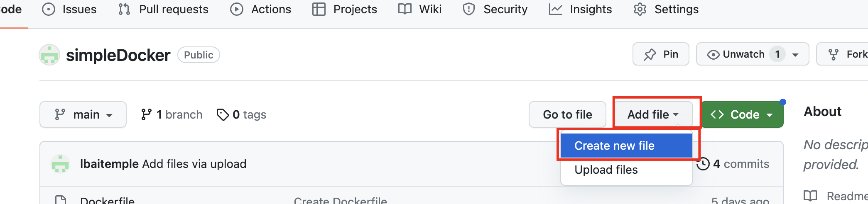Go to the Actions tab

[261, 9]
